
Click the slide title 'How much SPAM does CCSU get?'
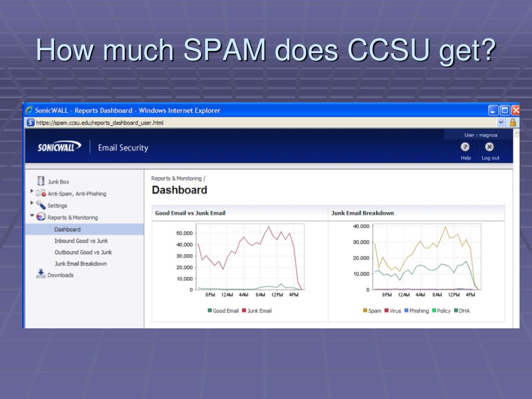[x=266, y=50]
